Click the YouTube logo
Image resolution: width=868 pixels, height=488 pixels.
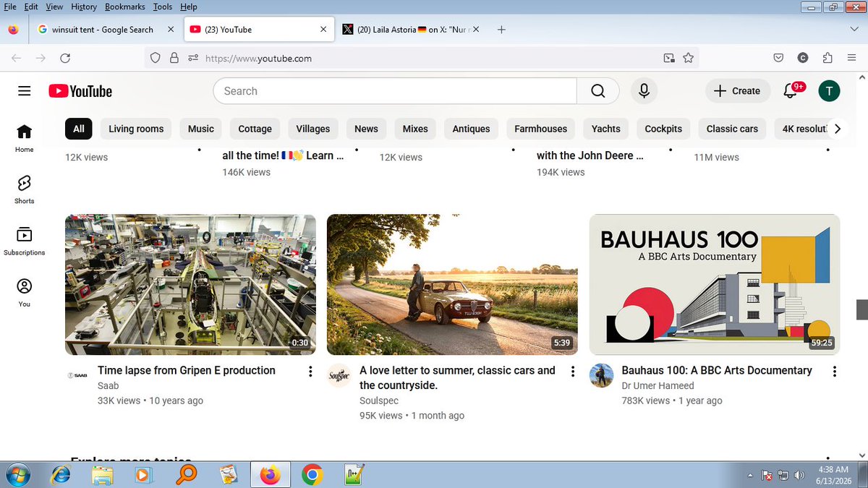[80, 91]
